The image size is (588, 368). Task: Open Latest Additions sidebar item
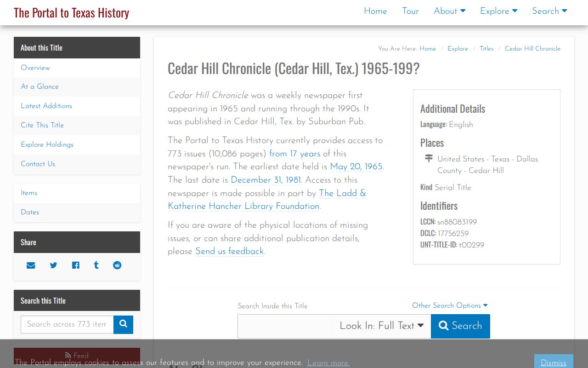click(77, 106)
